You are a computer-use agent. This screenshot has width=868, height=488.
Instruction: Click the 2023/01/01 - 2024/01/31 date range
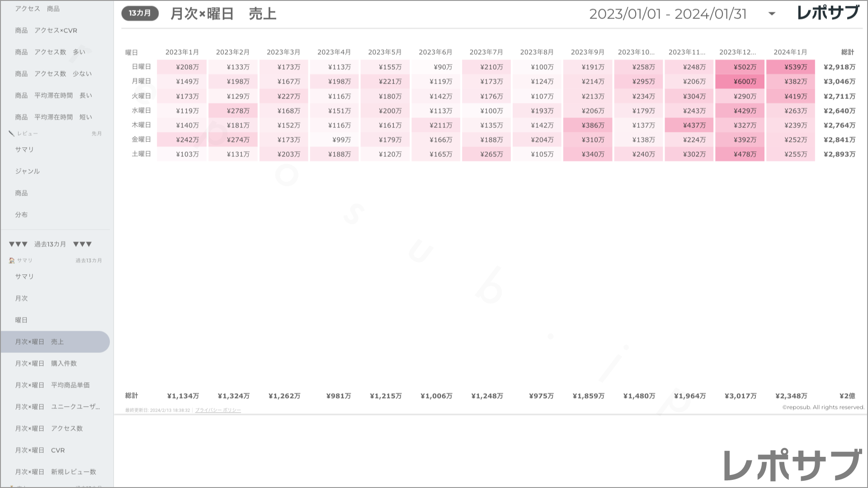[x=668, y=14]
